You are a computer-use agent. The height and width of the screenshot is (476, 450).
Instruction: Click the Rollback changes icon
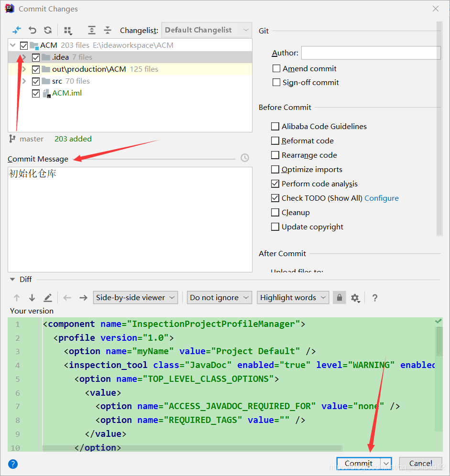point(32,30)
